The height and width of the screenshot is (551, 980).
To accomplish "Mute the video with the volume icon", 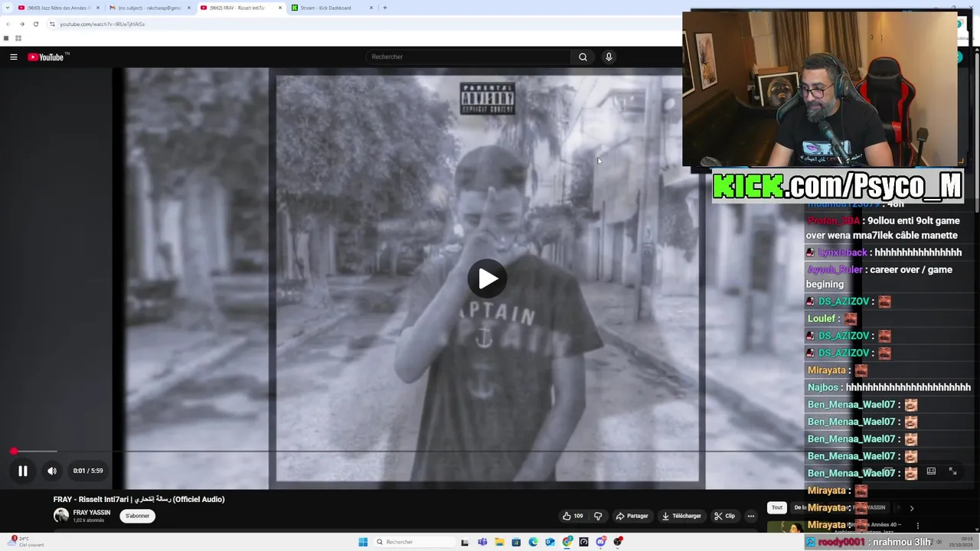I will [52, 471].
